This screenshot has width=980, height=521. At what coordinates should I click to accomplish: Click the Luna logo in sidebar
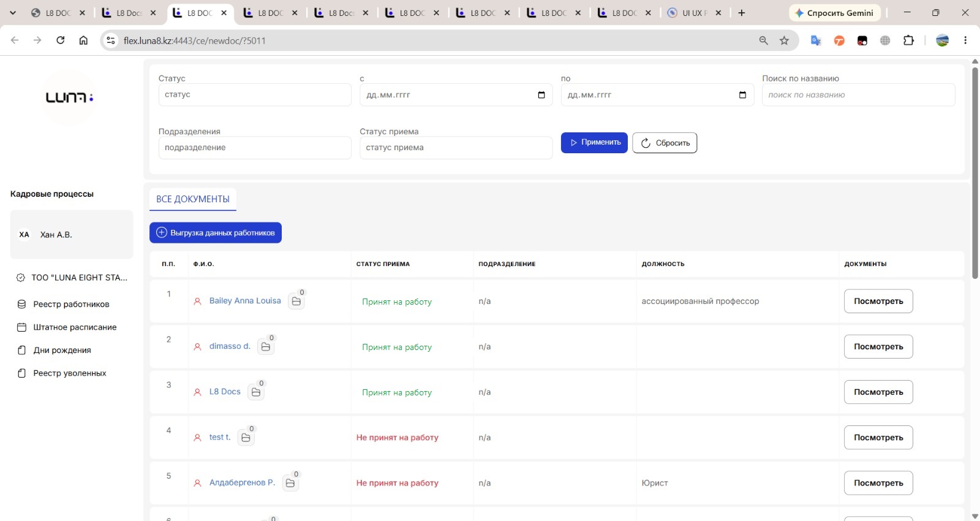click(x=69, y=97)
